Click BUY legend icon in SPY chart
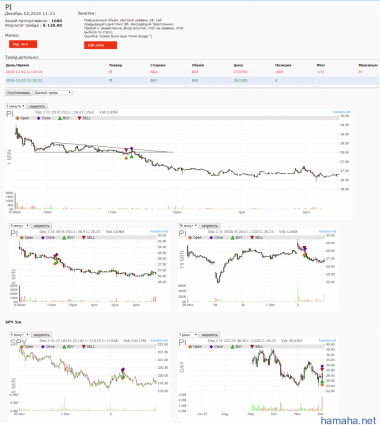 pyautogui.click(x=64, y=347)
